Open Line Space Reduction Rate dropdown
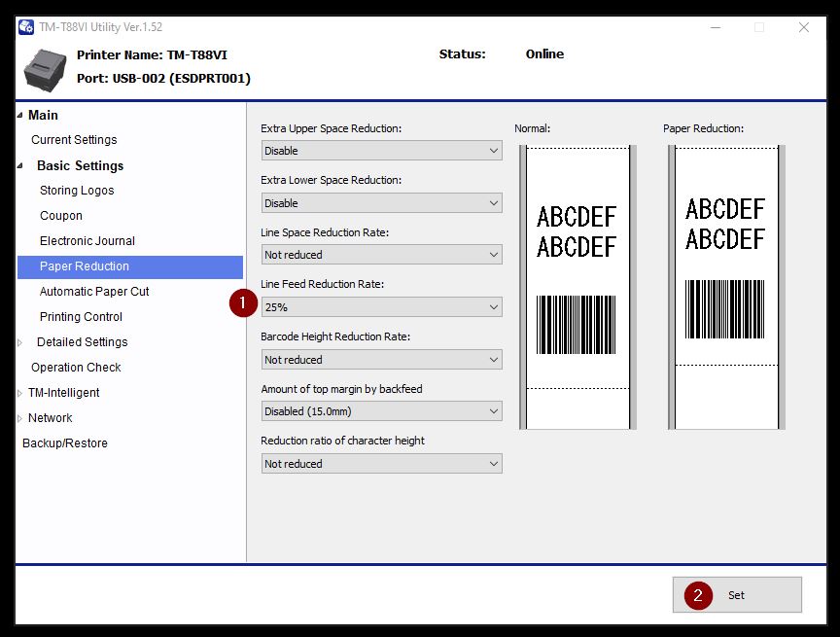Image resolution: width=840 pixels, height=637 pixels. [381, 255]
